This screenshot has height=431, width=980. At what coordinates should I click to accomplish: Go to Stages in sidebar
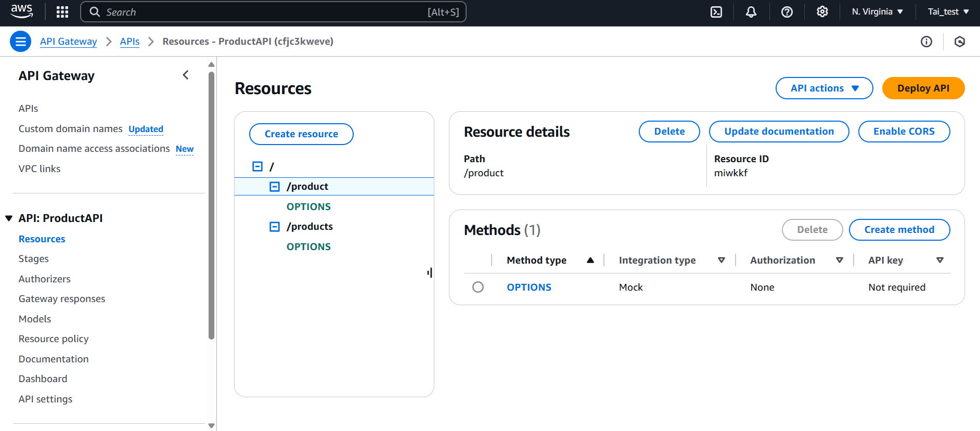point(34,259)
